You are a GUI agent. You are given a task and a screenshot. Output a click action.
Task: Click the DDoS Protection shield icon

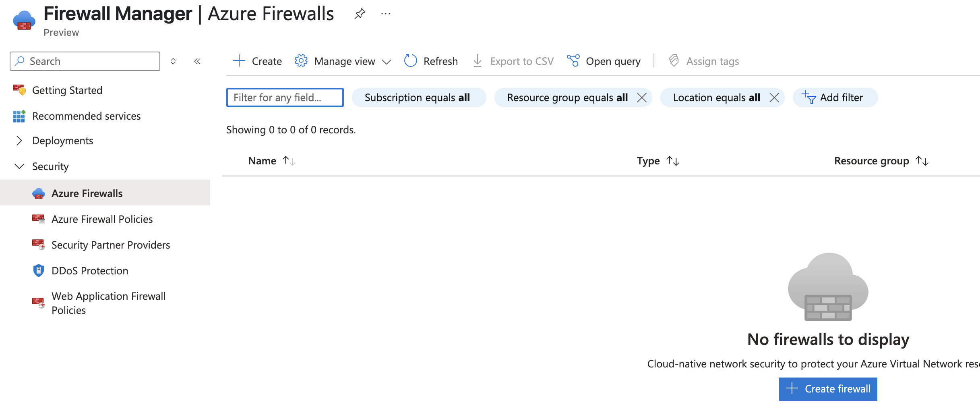[39, 271]
